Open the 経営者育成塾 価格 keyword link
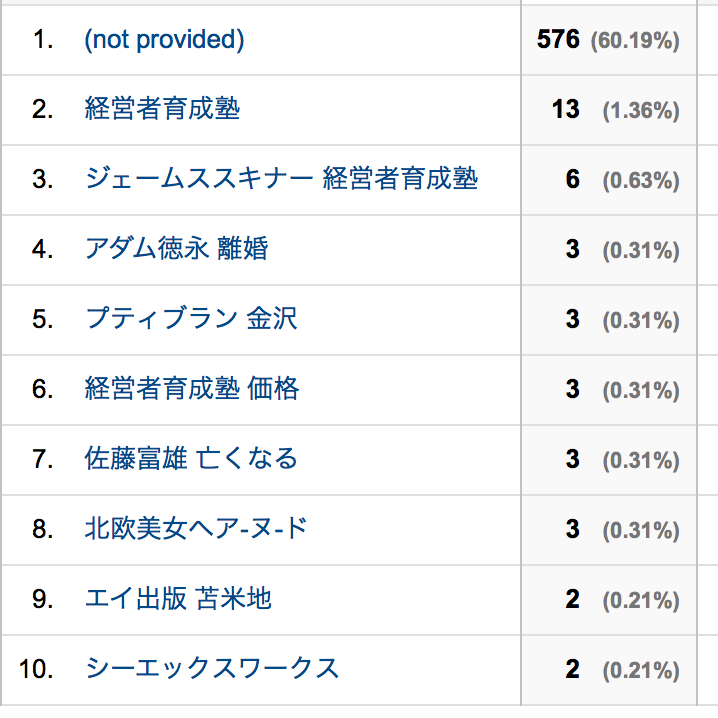This screenshot has width=718, height=718. pyautogui.click(x=192, y=389)
